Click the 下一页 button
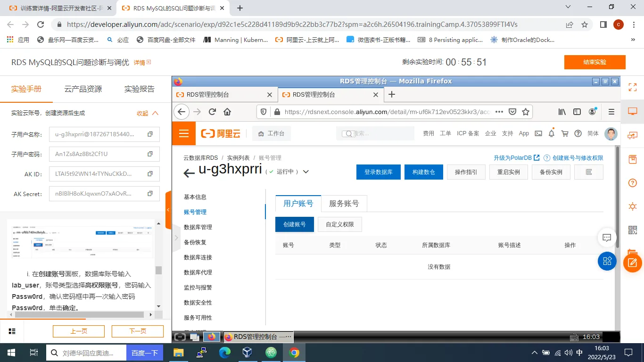644x362 pixels. click(138, 331)
